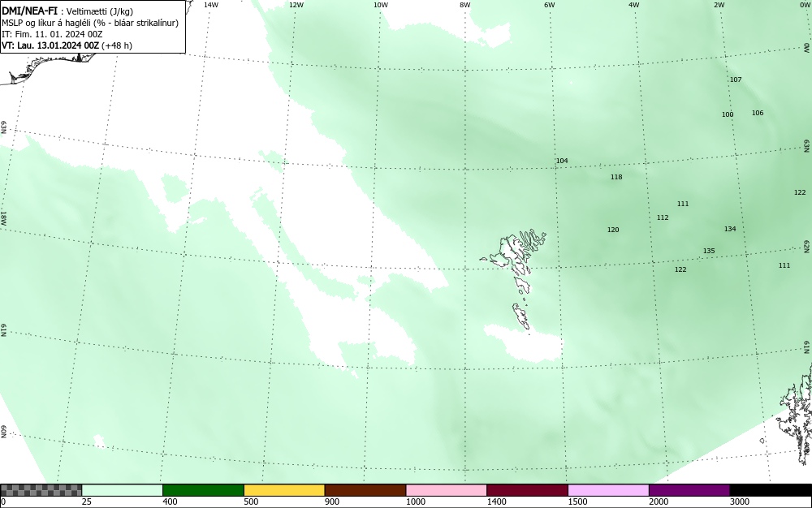Click the legend label '1000'
Image resolution: width=812 pixels, height=508 pixels.
pos(415,502)
